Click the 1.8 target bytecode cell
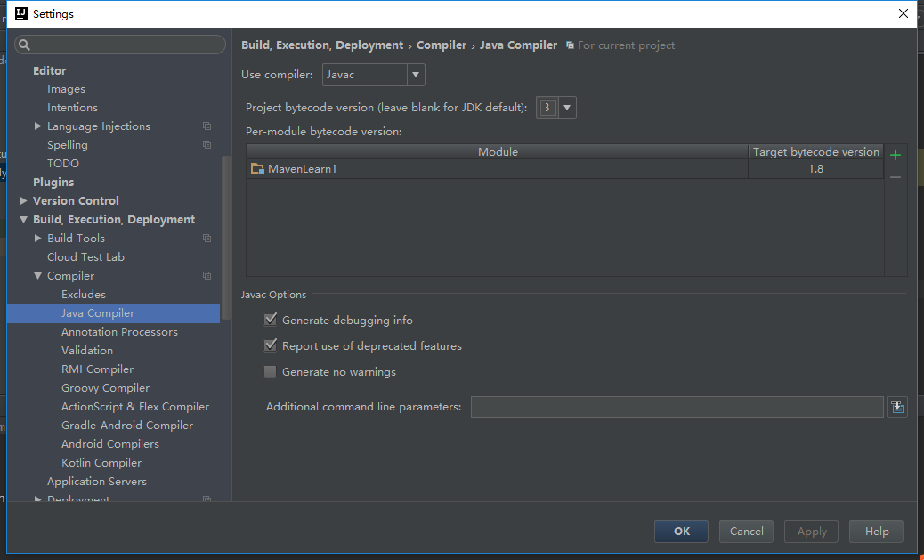924x560 pixels. 815,169
